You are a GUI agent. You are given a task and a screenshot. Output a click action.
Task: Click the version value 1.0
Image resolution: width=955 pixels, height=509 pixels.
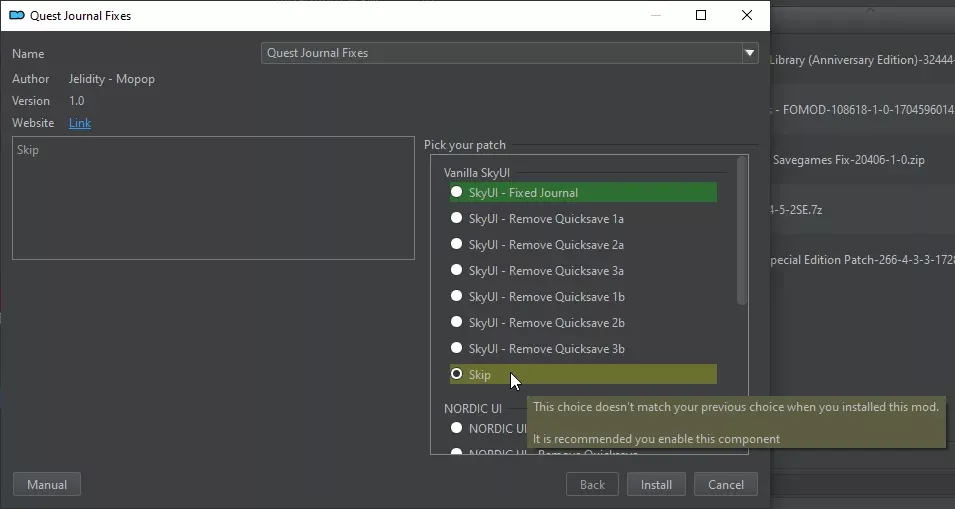77,101
